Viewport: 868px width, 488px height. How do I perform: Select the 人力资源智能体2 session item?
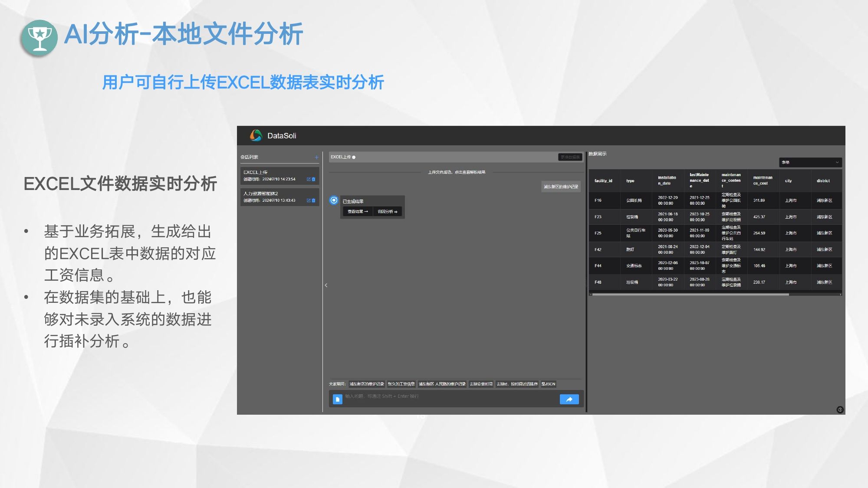[x=273, y=196]
